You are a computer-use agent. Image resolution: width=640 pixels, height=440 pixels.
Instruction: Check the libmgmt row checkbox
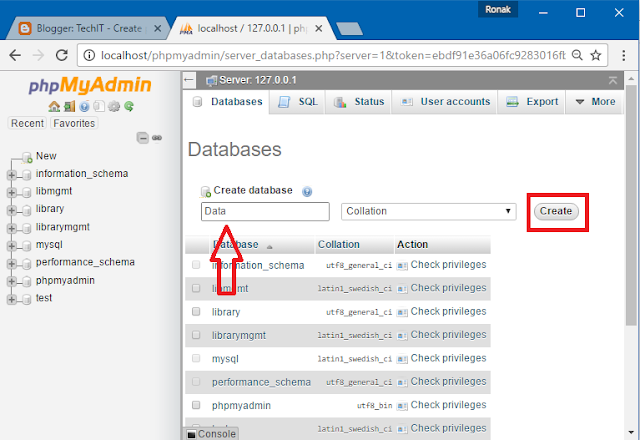click(196, 289)
